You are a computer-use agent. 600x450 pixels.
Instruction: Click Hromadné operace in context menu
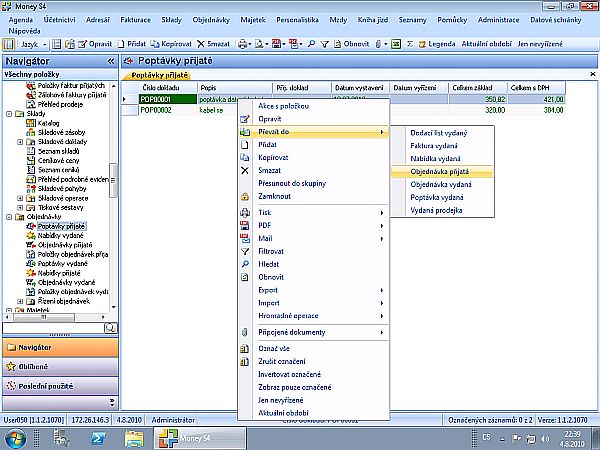tap(288, 316)
